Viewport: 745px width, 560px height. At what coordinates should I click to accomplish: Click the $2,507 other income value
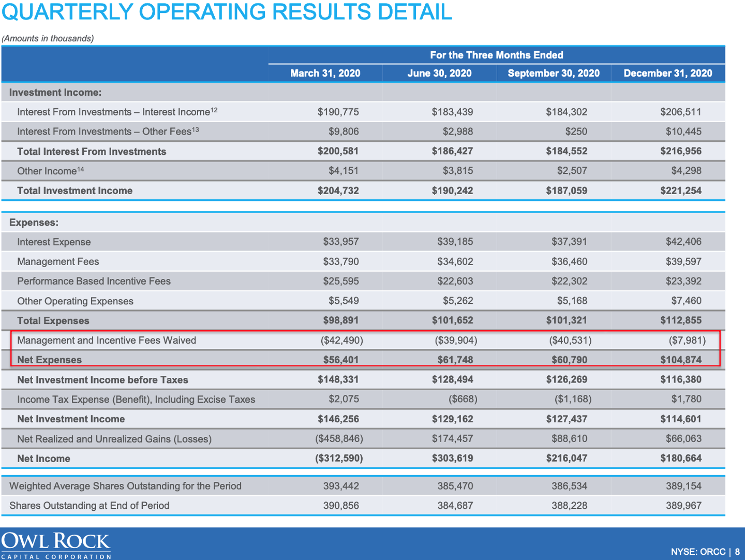[x=572, y=171]
